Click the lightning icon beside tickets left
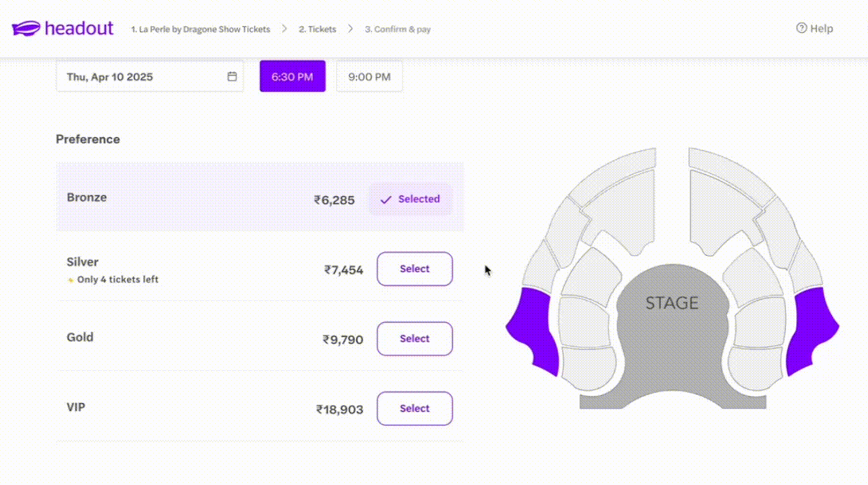This screenshot has height=485, width=868. 71,280
